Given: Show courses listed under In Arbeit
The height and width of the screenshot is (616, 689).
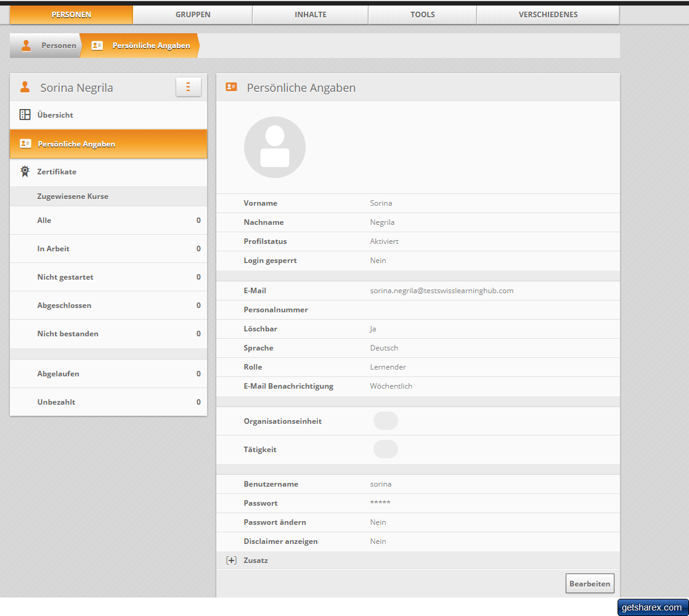Looking at the screenshot, I should [108, 249].
